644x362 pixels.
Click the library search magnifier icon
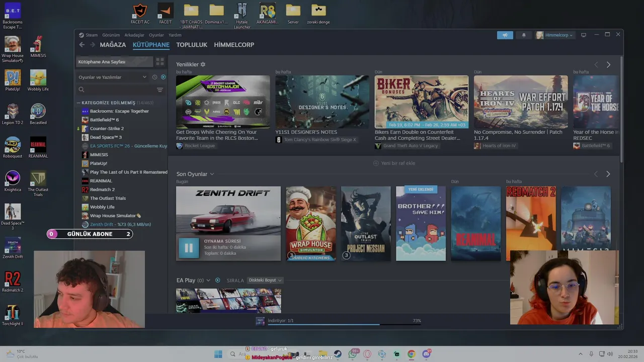point(81,90)
